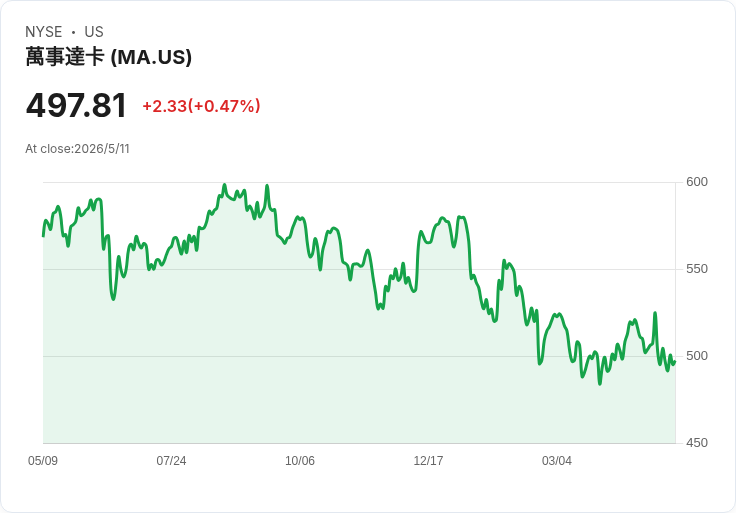Click the chart's lowest dip below 500
This screenshot has height=513, width=736.
(x=599, y=383)
